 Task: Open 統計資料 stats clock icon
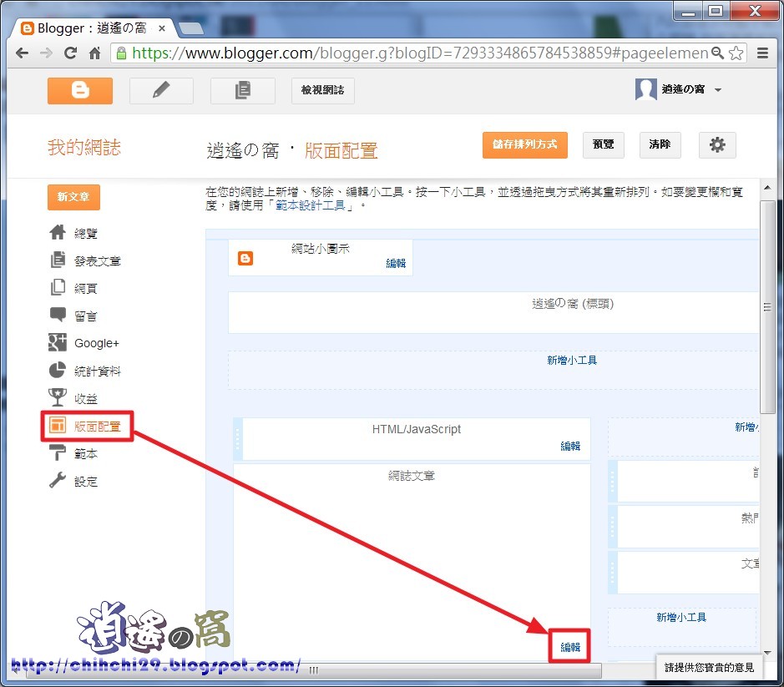pos(55,371)
